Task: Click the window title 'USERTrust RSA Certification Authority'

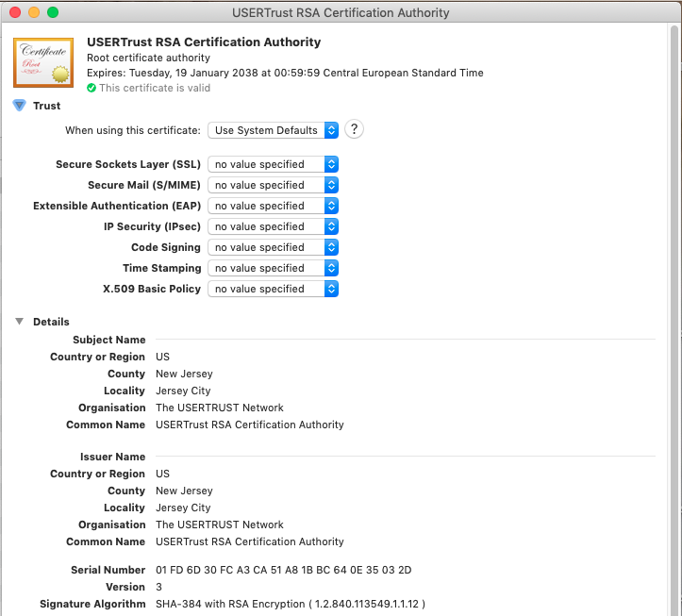Action: [x=341, y=12]
